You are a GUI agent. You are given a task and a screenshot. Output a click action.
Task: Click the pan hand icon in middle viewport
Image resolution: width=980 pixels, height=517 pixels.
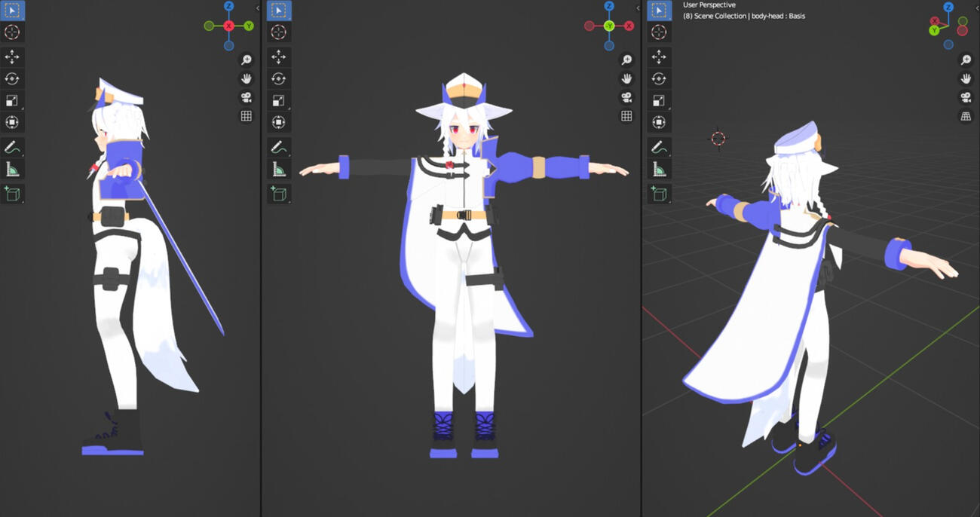click(626, 79)
